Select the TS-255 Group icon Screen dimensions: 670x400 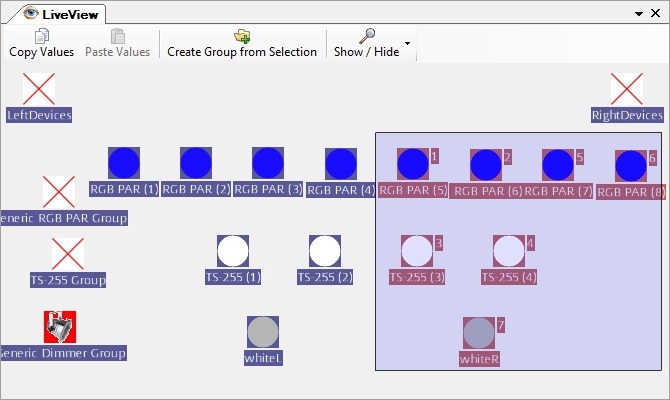pos(67,254)
